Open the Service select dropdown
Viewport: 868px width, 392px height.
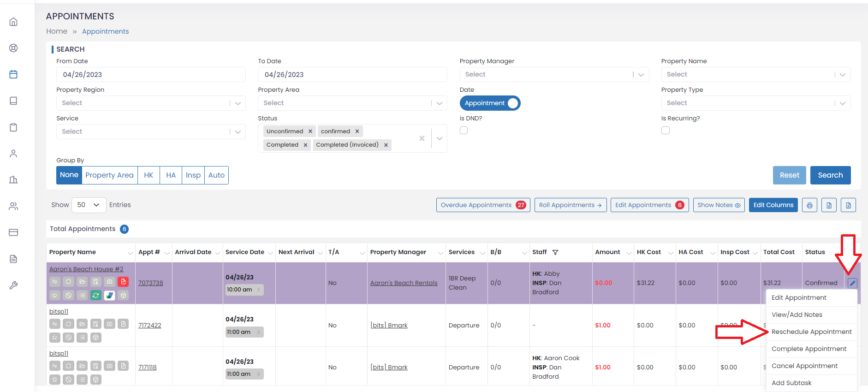coord(151,131)
